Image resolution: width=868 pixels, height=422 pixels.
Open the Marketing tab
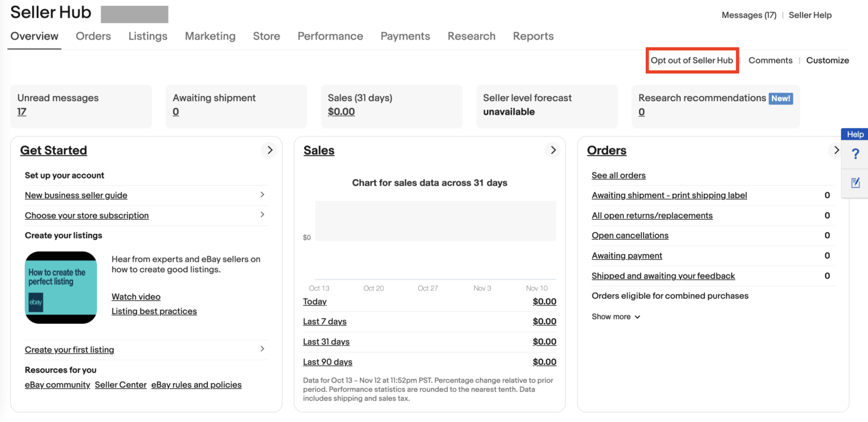[210, 36]
